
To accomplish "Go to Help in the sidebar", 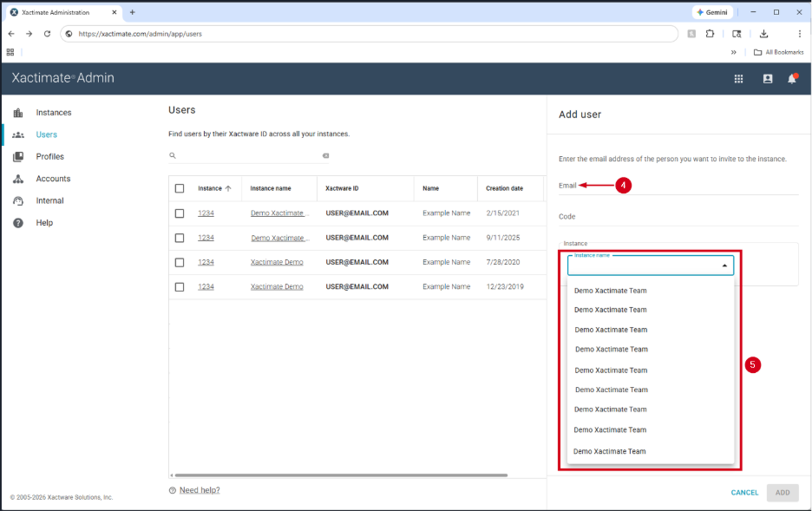I will click(44, 223).
